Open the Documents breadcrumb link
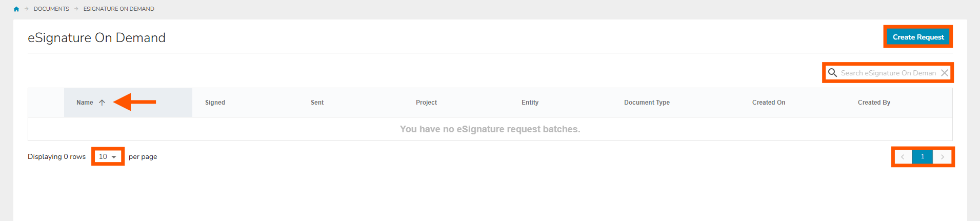The height and width of the screenshot is (221, 980). (51, 9)
